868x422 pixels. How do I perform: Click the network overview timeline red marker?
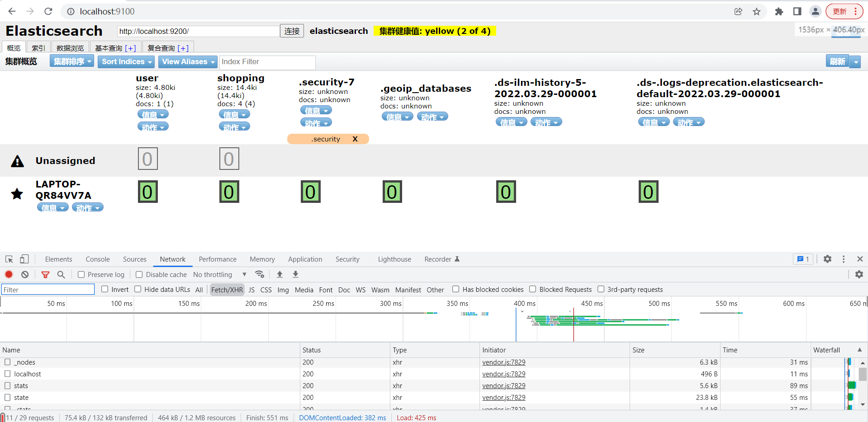point(574,324)
